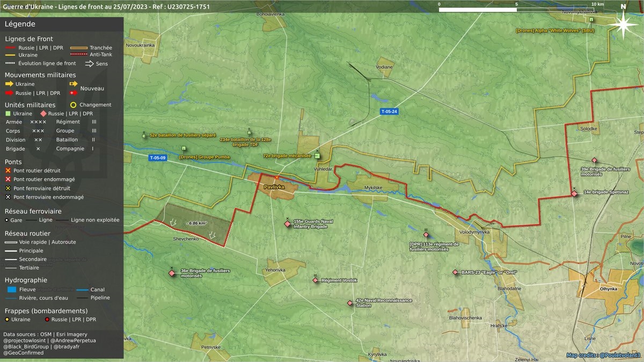Click the Novoukrainka village label

tap(140, 45)
